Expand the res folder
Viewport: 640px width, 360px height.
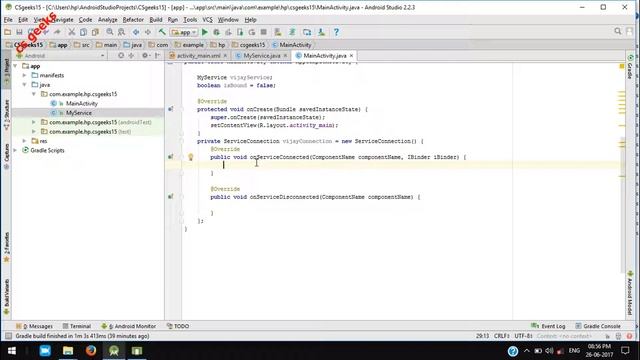25,141
